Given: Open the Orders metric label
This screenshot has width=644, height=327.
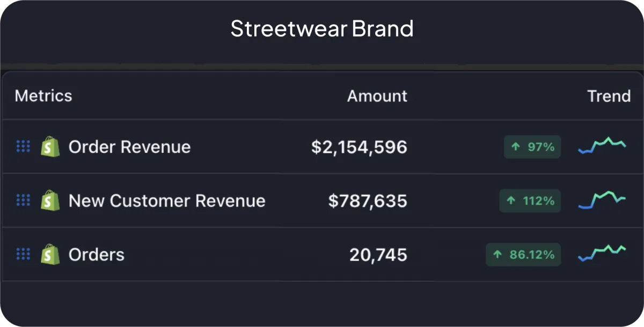Looking at the screenshot, I should coord(97,255).
